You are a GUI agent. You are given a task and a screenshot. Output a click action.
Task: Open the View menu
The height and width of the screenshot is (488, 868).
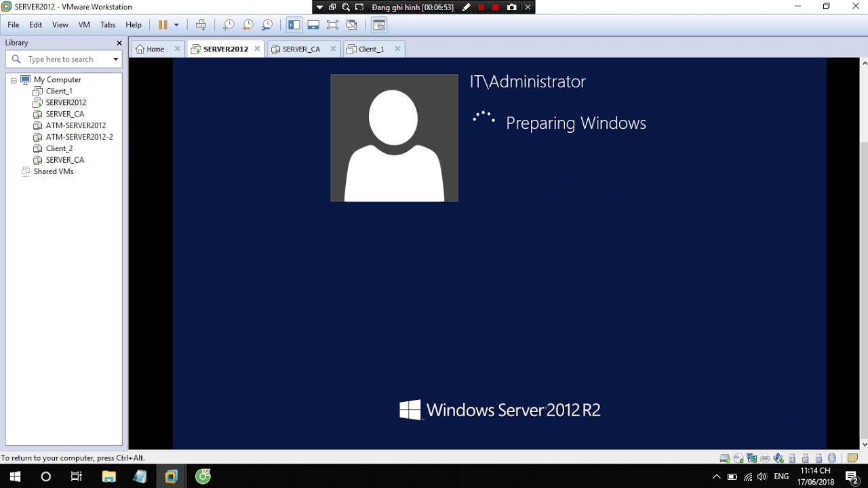click(x=60, y=24)
